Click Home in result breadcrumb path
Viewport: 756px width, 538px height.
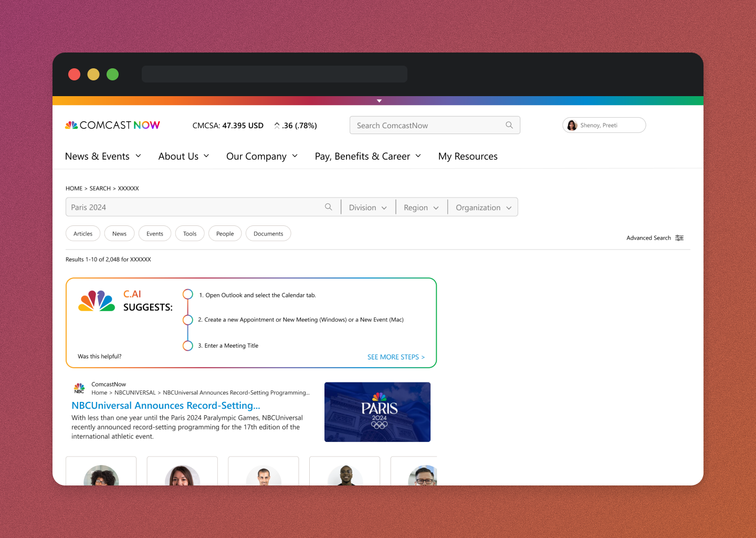[99, 392]
